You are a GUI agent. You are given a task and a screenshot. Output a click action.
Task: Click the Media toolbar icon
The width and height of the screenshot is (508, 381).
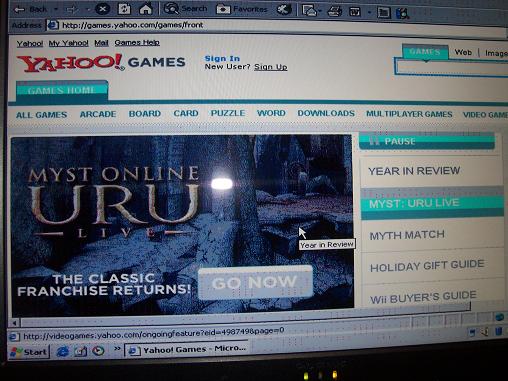pyautogui.click(x=284, y=9)
